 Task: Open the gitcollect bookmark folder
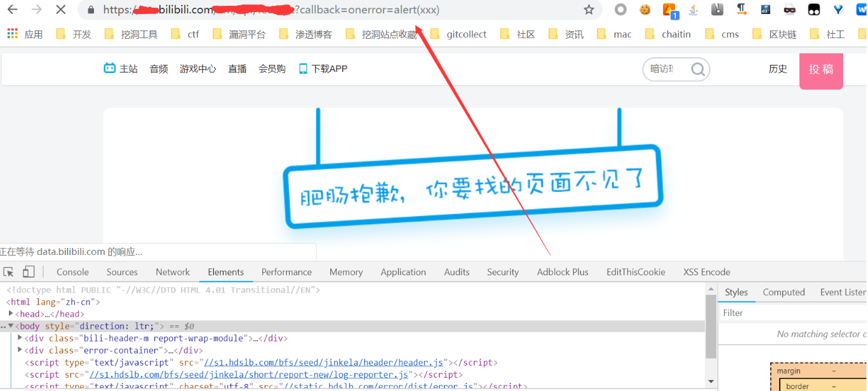pyautogui.click(x=458, y=34)
